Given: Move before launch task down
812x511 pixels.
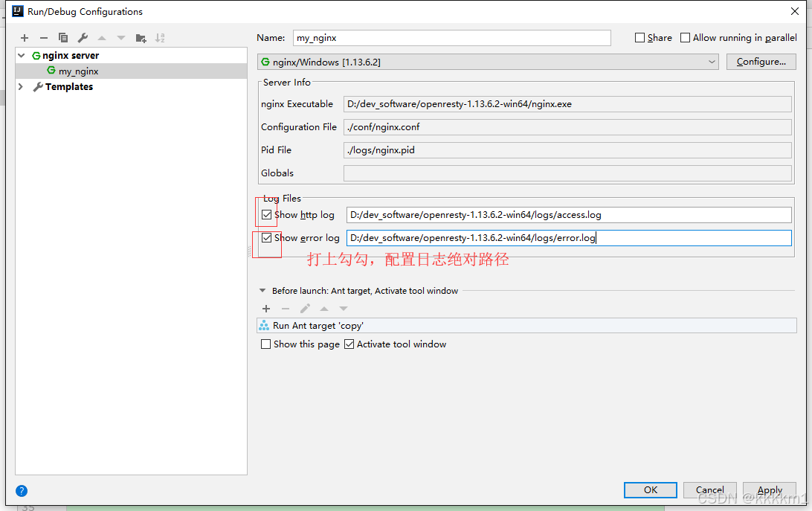Looking at the screenshot, I should [344, 309].
